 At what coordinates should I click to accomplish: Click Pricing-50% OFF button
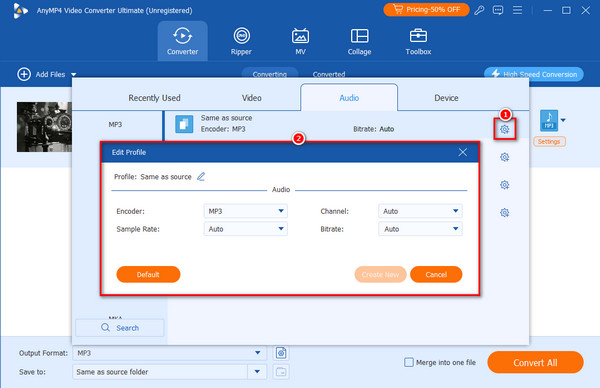426,10
